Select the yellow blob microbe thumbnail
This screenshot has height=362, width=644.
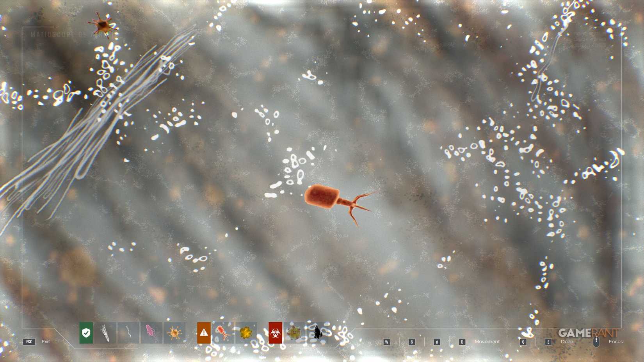tap(246, 333)
